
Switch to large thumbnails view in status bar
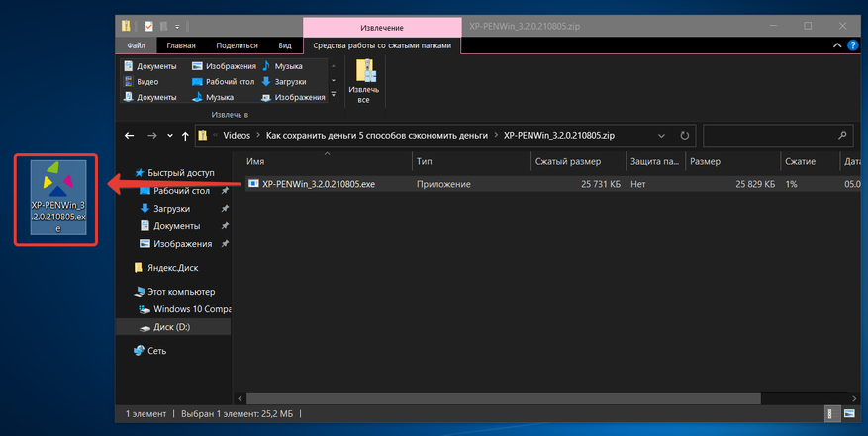click(x=849, y=414)
